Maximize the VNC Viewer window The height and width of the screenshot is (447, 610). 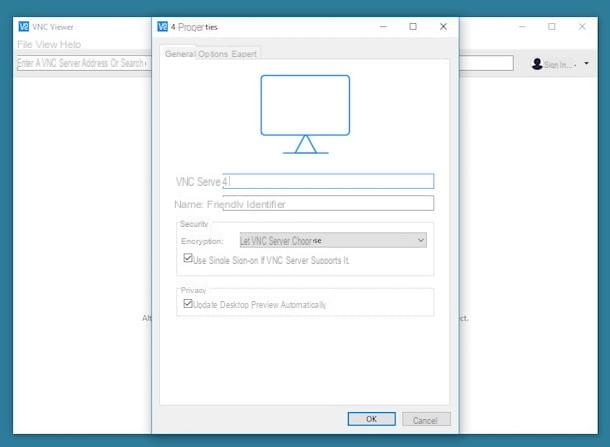552,26
